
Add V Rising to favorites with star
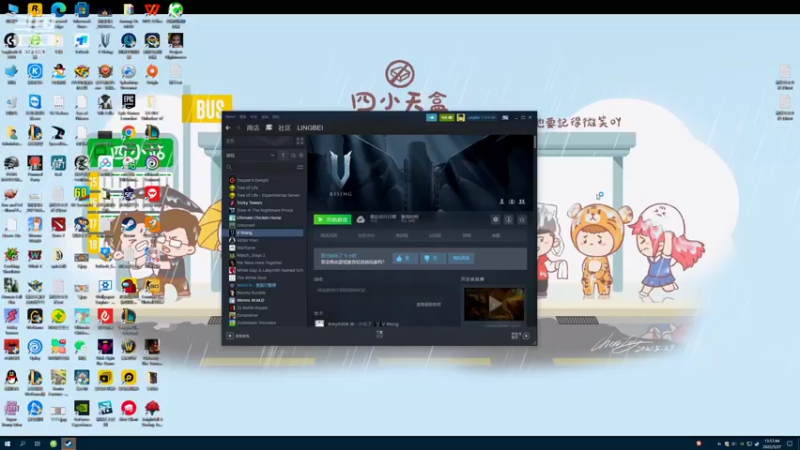coord(522,219)
